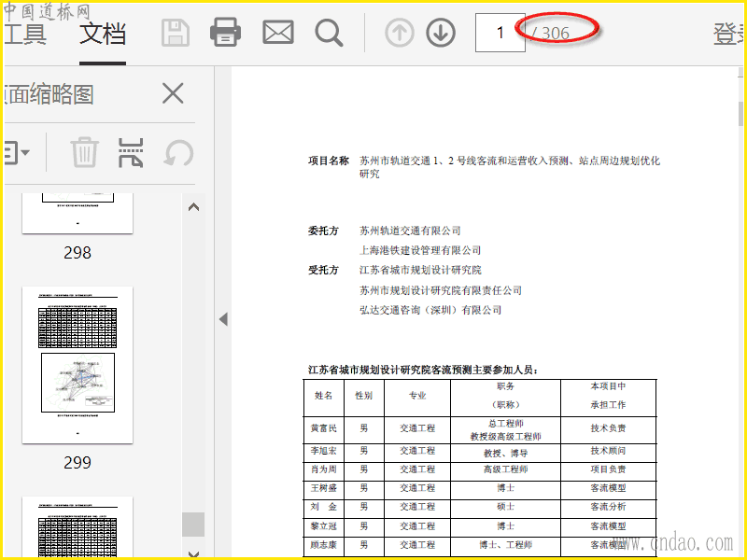
Task: Send file by email envelope icon
Action: (278, 33)
